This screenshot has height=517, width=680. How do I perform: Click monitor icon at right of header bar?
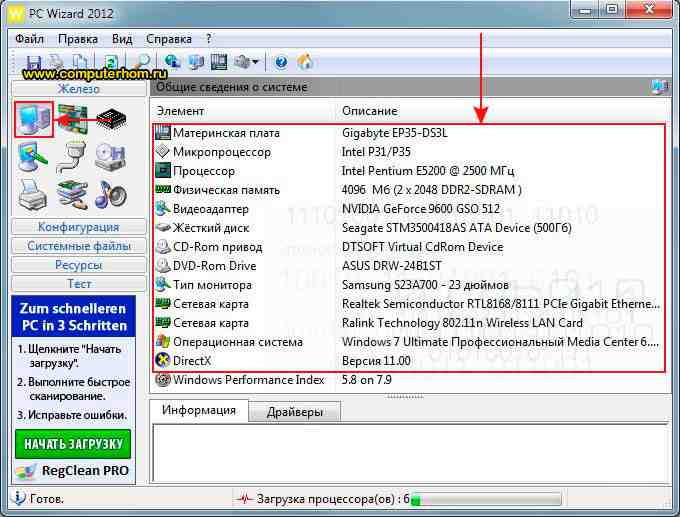click(x=660, y=87)
